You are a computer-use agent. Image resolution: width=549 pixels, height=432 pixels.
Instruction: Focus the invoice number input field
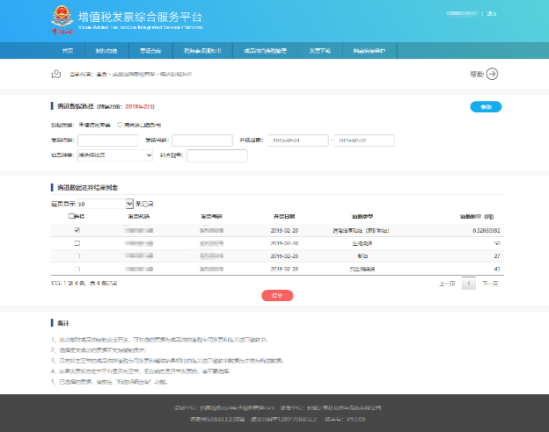tap(202, 140)
